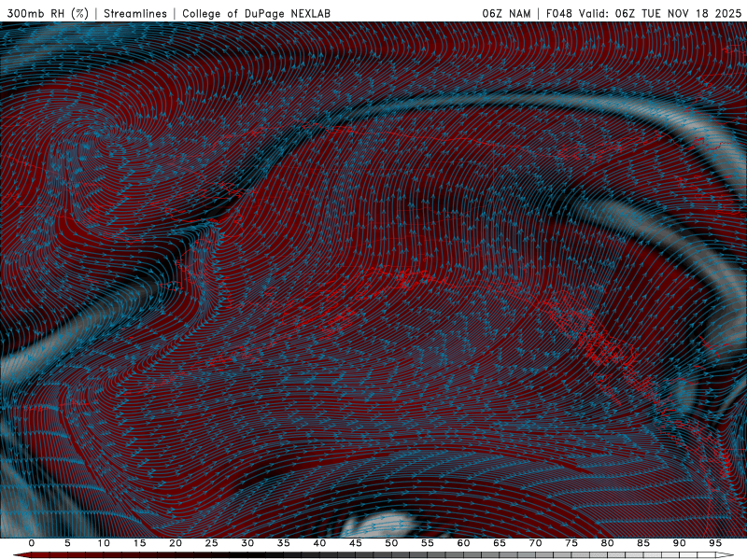
Task: Click the 25 value on the colorbar
Action: (212, 543)
